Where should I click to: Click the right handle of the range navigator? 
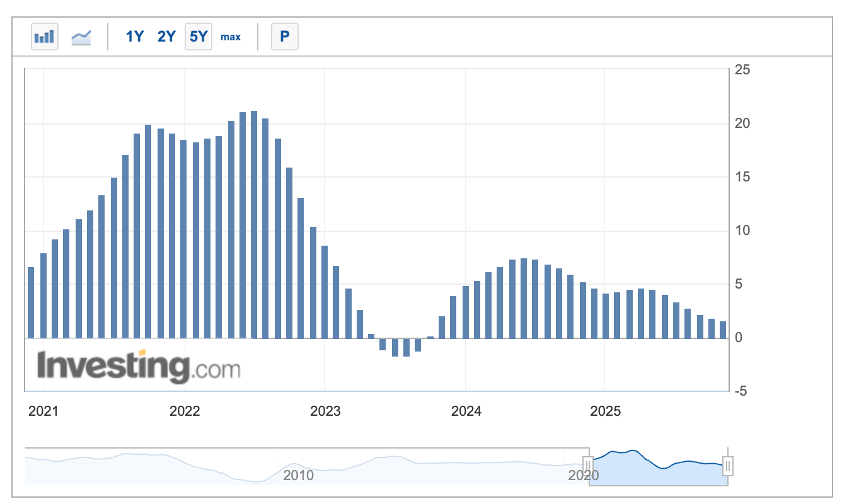click(x=728, y=466)
